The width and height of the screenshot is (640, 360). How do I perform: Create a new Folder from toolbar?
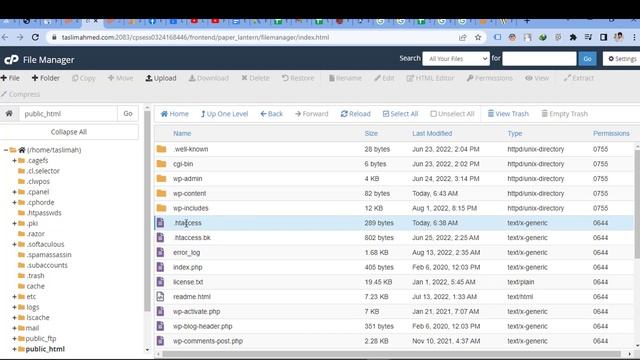(46, 78)
